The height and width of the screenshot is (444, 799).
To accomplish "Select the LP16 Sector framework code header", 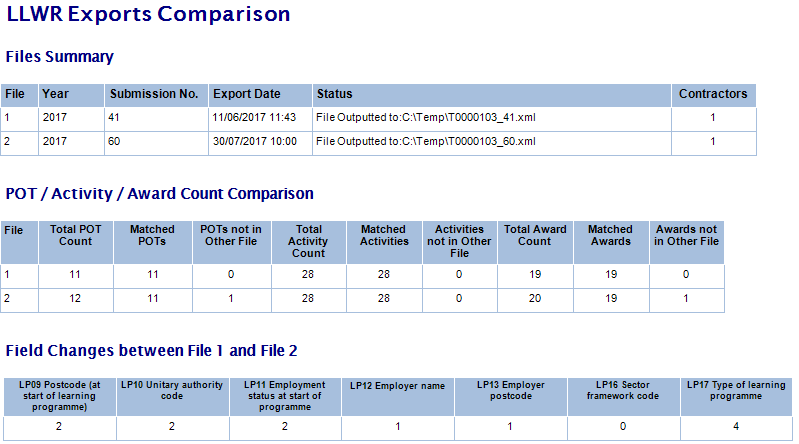I will (623, 390).
